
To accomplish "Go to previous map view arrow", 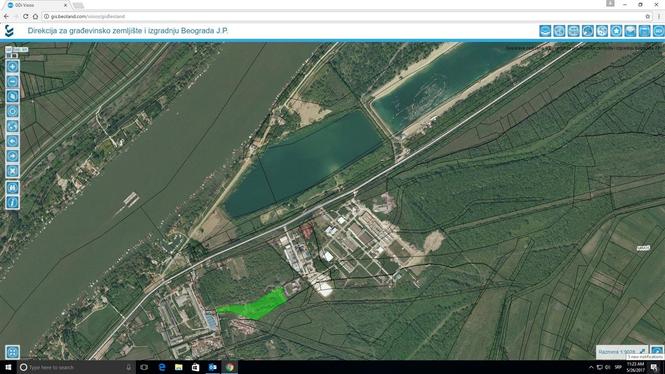I will coord(12,141).
